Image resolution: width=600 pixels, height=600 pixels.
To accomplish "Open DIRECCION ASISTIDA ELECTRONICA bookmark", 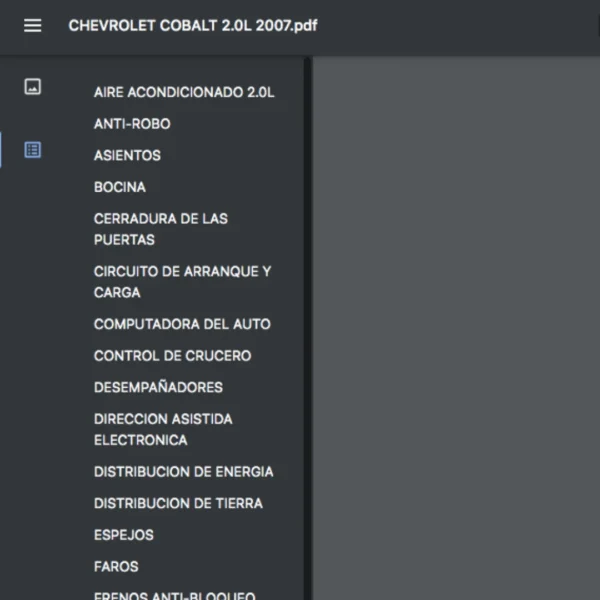I will 162,429.
